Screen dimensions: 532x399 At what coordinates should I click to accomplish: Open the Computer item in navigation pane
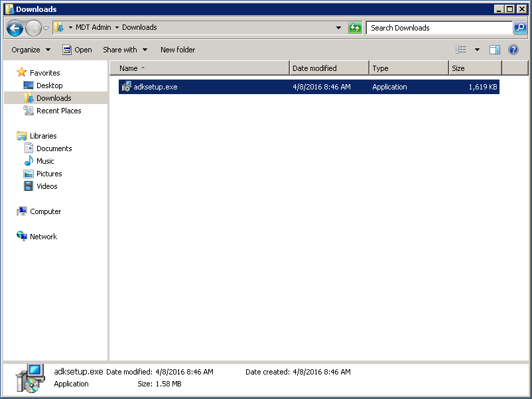(45, 211)
